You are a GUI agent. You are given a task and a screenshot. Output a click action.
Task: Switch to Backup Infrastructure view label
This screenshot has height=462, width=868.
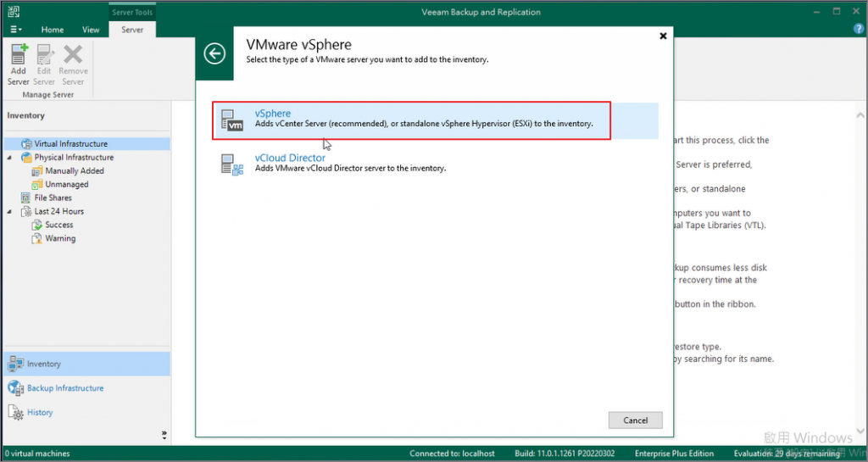(65, 388)
